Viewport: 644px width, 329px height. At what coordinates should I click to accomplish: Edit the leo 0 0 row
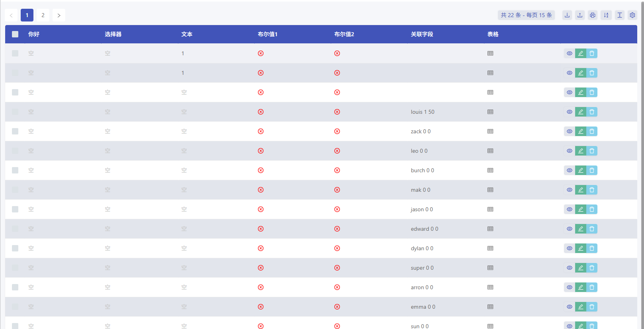coord(581,151)
